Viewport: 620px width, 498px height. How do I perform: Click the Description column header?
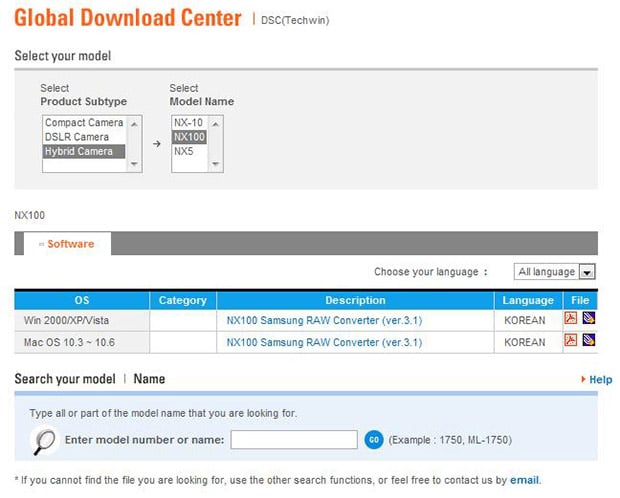coord(355,300)
